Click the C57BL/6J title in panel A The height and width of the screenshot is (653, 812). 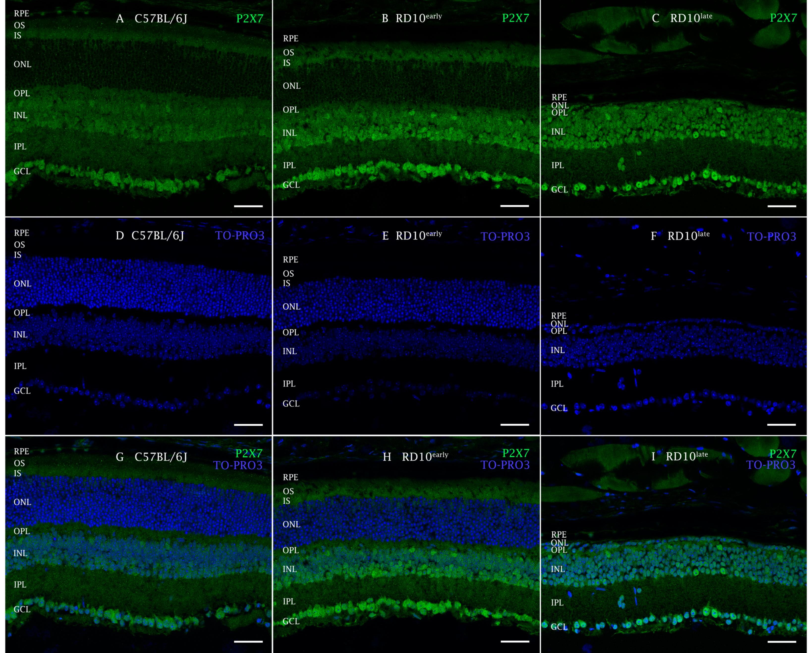pos(161,18)
